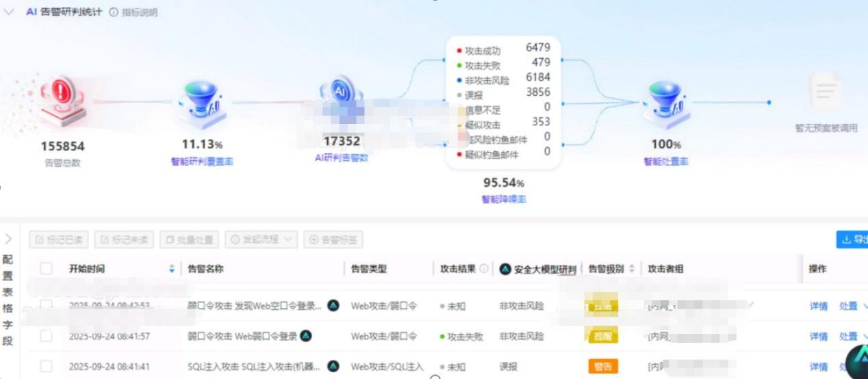This screenshot has width=868, height=379.
Task: Click the 安全大模型研判 header AI icon
Action: [x=505, y=269]
